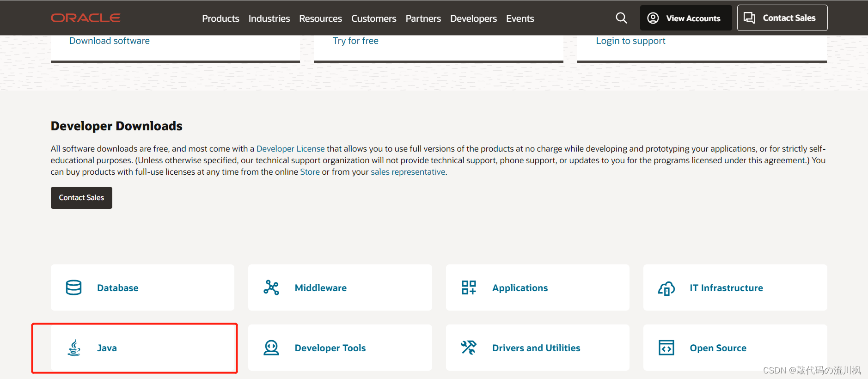Follow the Try for free link
This screenshot has width=868, height=379.
(355, 41)
